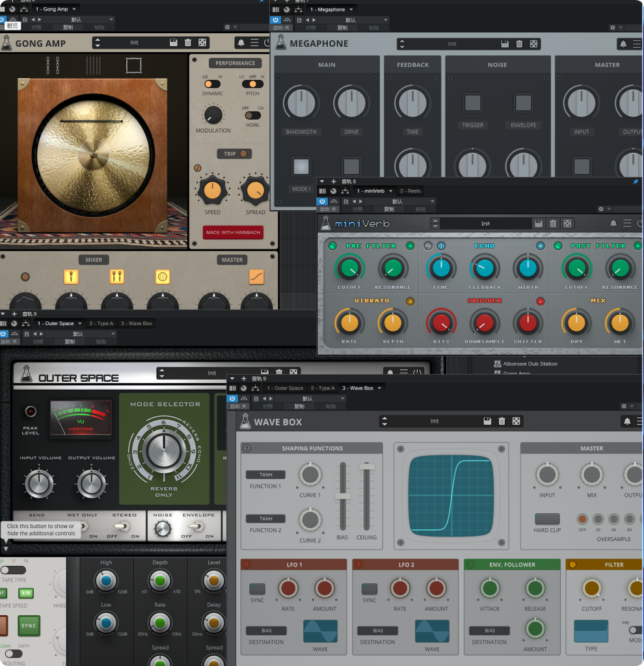This screenshot has height=666, width=644.
Task: Toggle Gong Amp HOWL switch
Action: point(252,115)
